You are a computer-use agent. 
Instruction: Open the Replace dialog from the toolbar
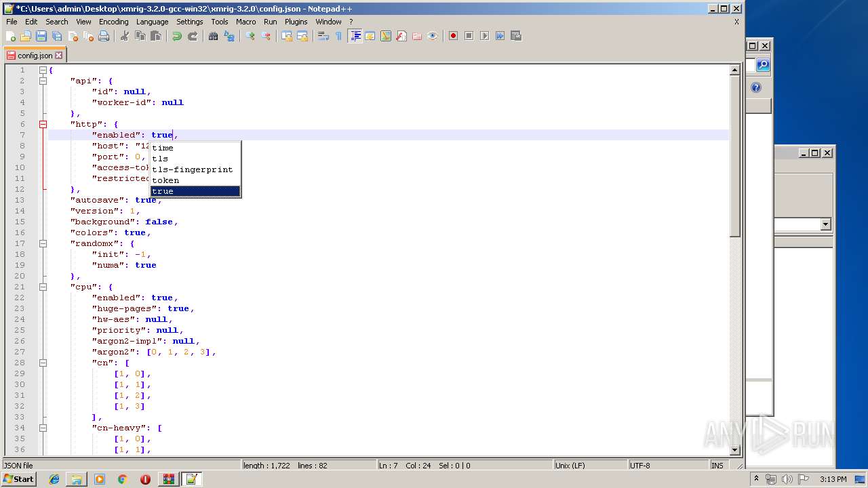(229, 36)
